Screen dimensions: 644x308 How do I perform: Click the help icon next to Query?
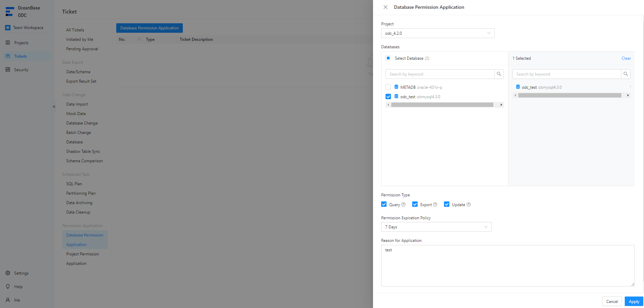(x=403, y=204)
